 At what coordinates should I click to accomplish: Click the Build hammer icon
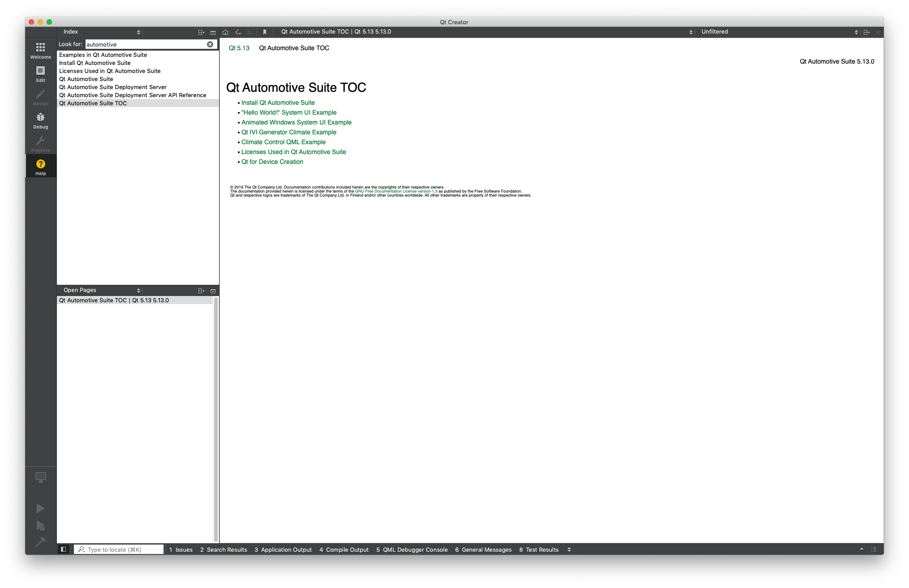pyautogui.click(x=40, y=542)
